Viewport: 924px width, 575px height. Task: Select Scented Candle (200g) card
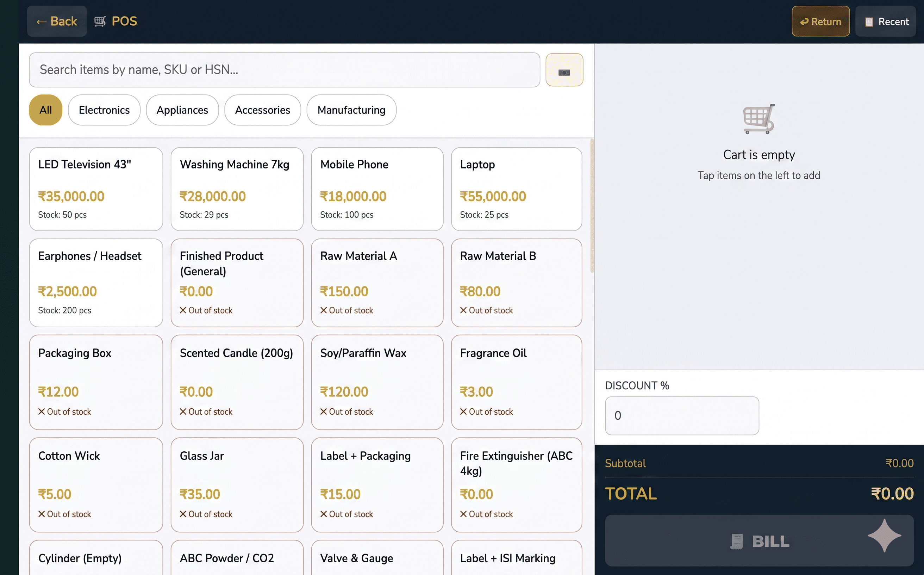click(237, 382)
